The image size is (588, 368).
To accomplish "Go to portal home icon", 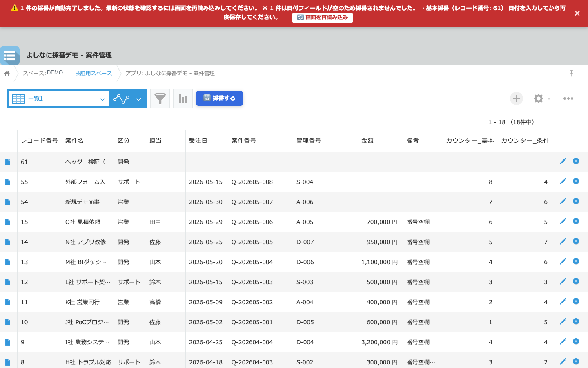I will [7, 74].
